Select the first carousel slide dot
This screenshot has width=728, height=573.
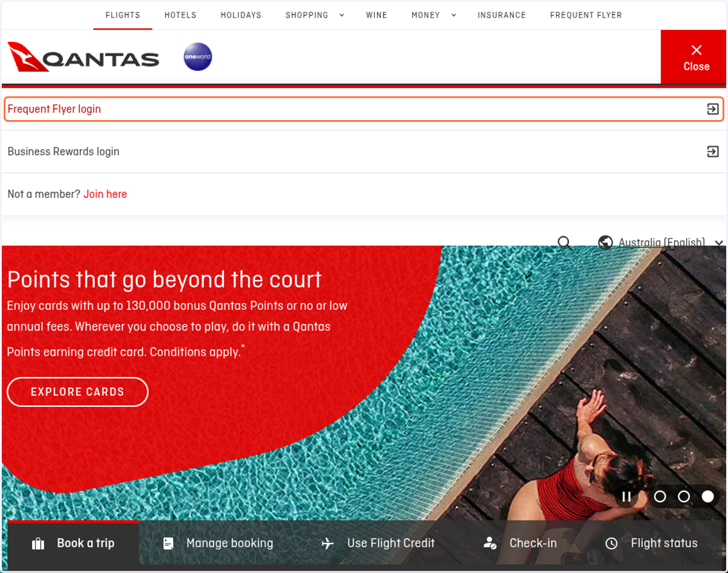pyautogui.click(x=660, y=497)
